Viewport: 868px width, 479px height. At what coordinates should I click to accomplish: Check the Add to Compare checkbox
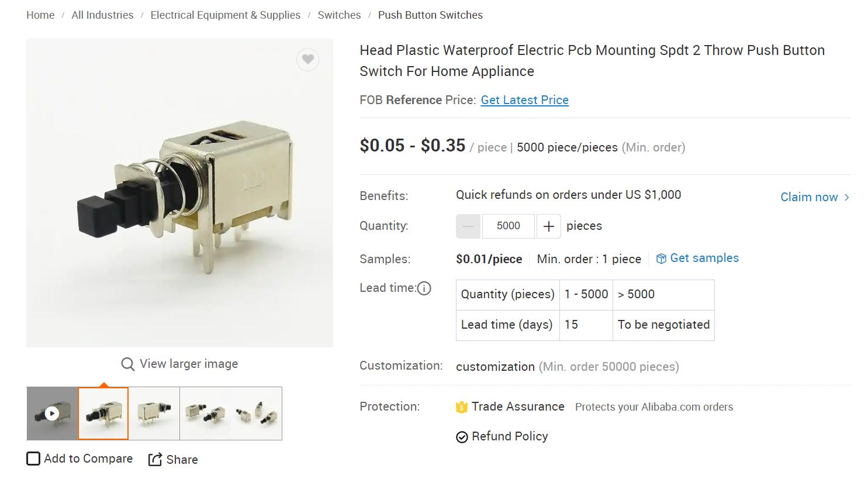tap(33, 459)
